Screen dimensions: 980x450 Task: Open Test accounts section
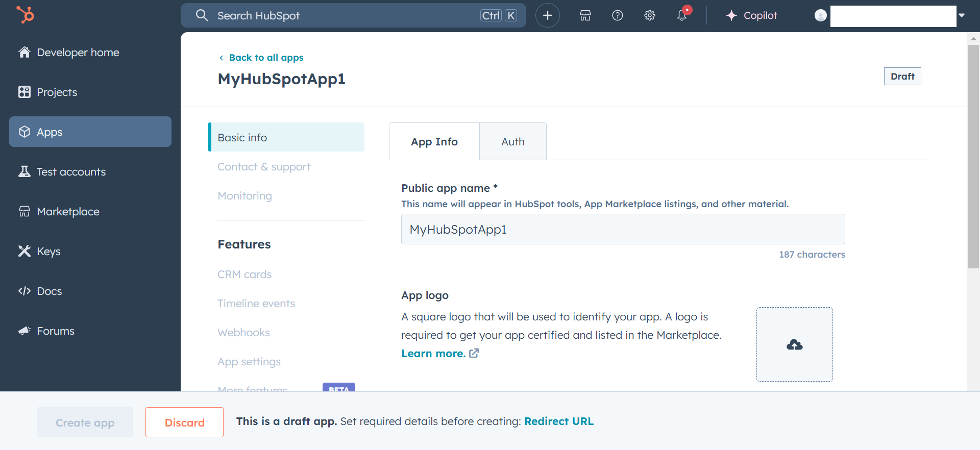(71, 171)
